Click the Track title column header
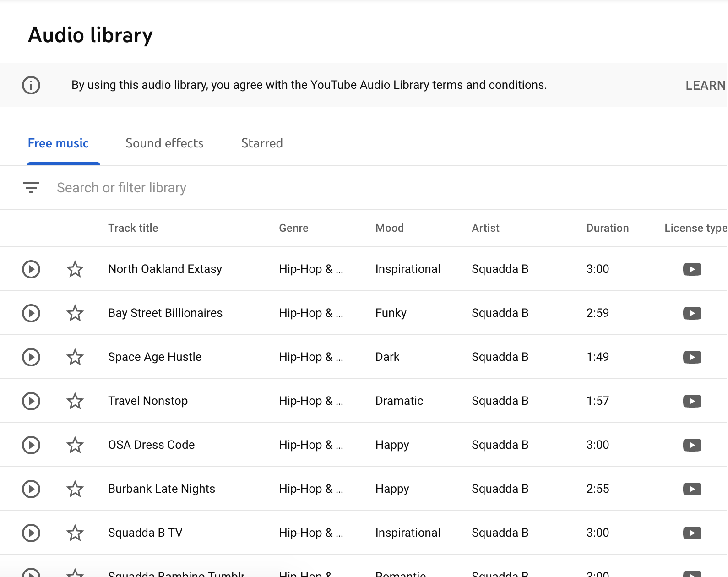Screen dimensions: 728x577 click(x=133, y=228)
